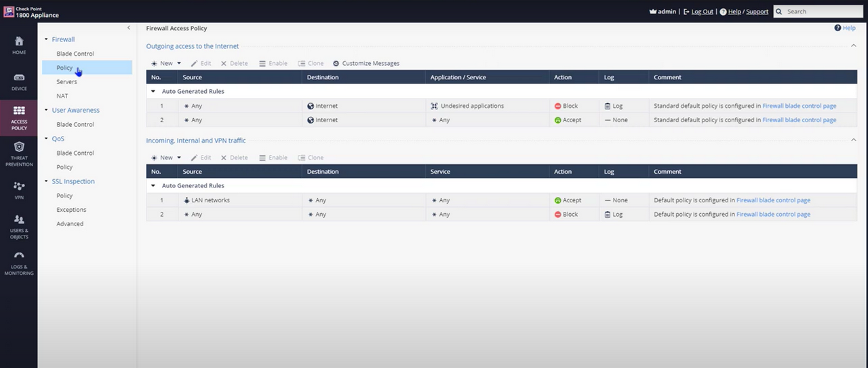Viewport: 868px width, 368px height.
Task: Click Help link in top header
Action: [734, 12]
